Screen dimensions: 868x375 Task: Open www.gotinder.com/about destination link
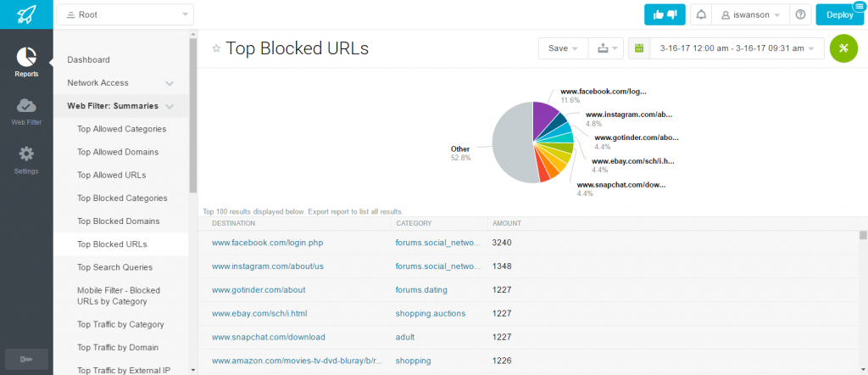click(259, 289)
